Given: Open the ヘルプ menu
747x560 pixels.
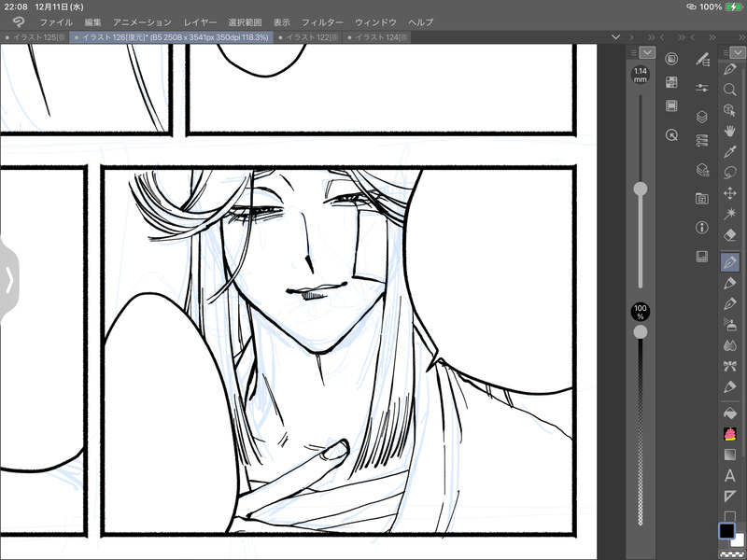Looking at the screenshot, I should point(421,21).
